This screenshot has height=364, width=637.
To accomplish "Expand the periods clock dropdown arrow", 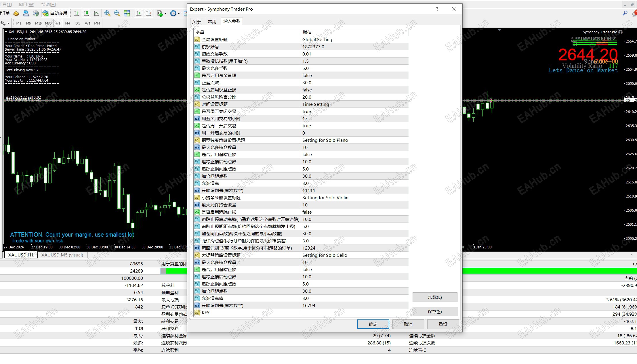I will click(179, 14).
